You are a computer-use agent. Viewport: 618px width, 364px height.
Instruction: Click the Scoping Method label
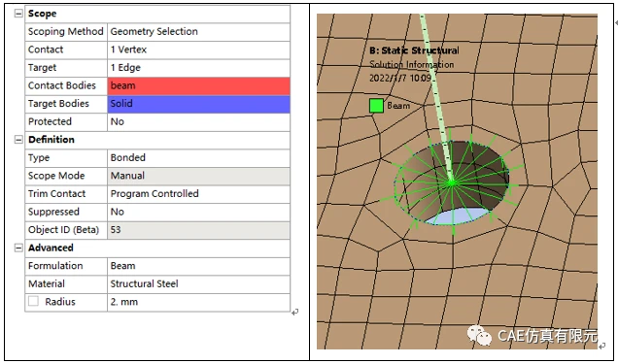pos(65,31)
